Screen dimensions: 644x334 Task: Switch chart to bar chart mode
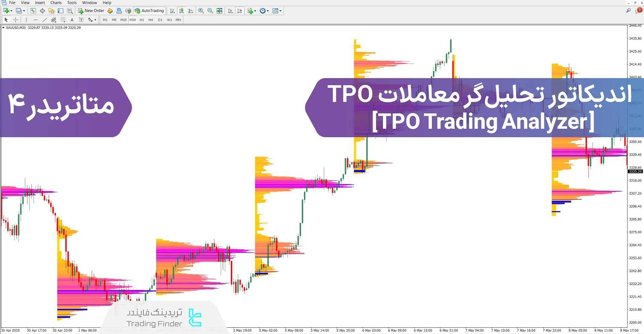[172, 10]
